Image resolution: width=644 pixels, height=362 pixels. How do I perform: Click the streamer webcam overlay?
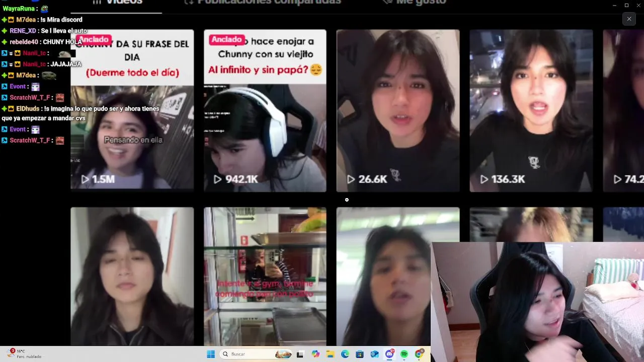tap(537, 302)
